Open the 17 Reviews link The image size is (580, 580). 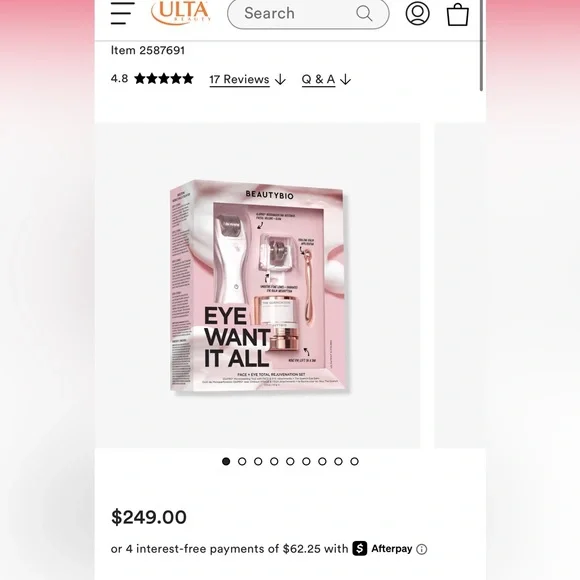click(239, 80)
